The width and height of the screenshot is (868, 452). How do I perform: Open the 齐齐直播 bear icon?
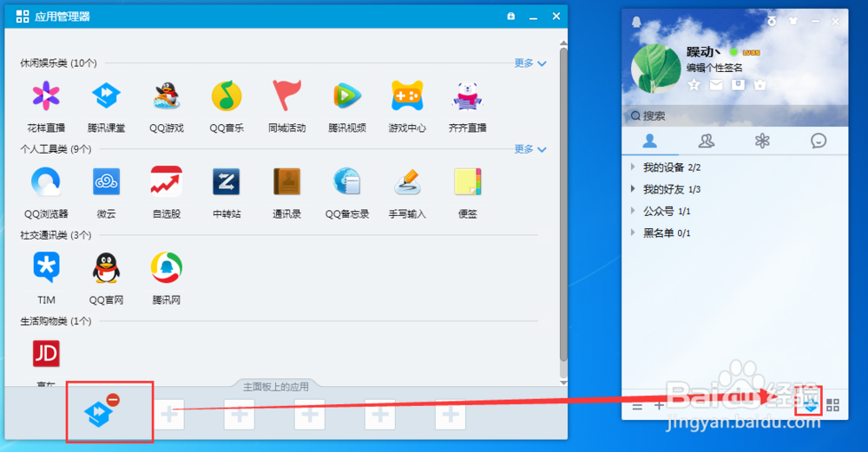pyautogui.click(x=468, y=95)
